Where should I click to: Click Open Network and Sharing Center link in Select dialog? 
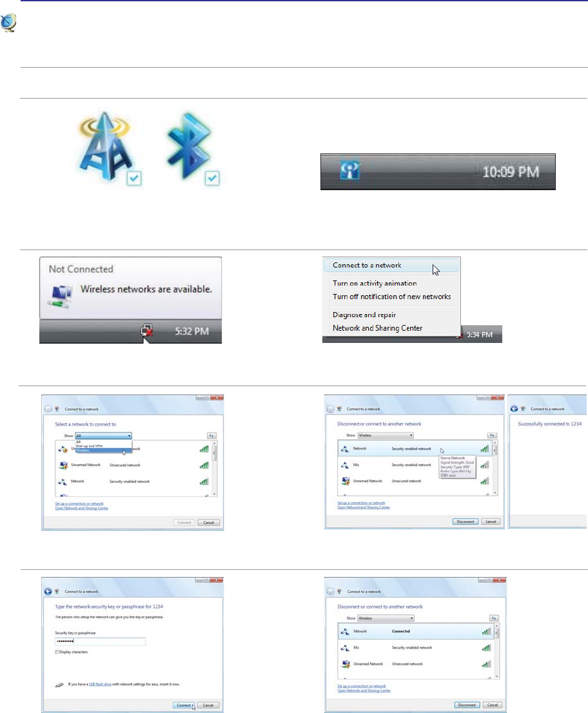(81, 508)
